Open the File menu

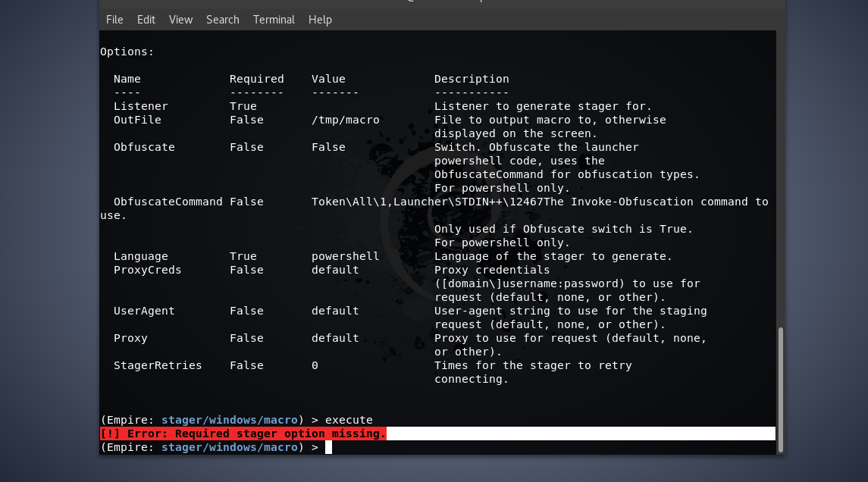(x=114, y=20)
